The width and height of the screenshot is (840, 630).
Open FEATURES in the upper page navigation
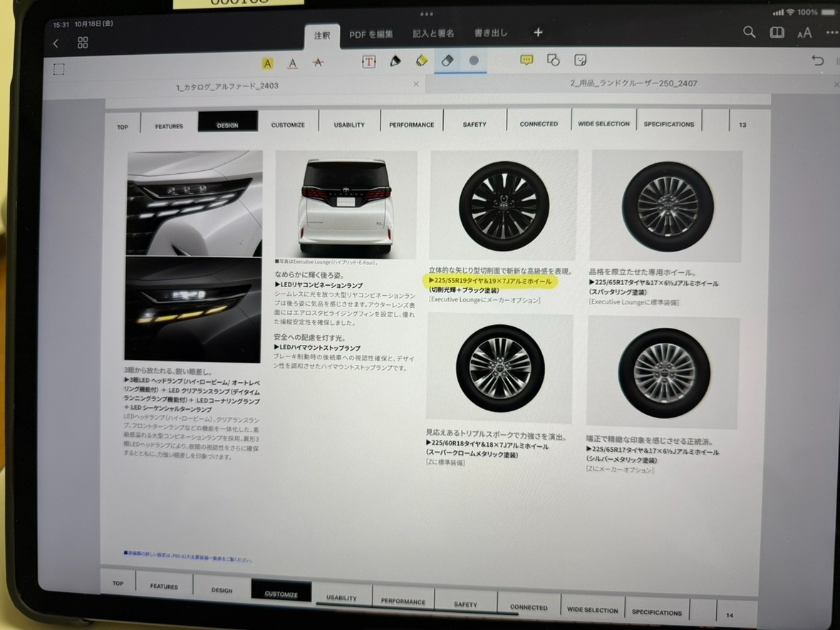(169, 126)
